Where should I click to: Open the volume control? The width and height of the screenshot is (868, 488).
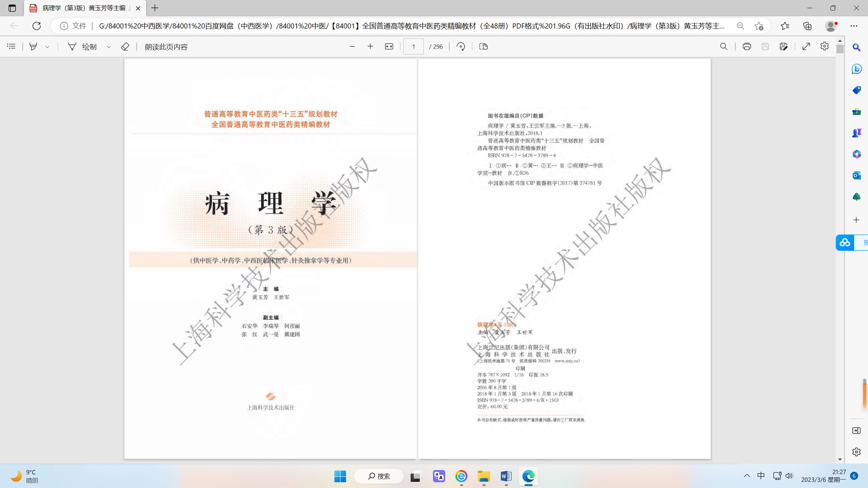tap(789, 476)
